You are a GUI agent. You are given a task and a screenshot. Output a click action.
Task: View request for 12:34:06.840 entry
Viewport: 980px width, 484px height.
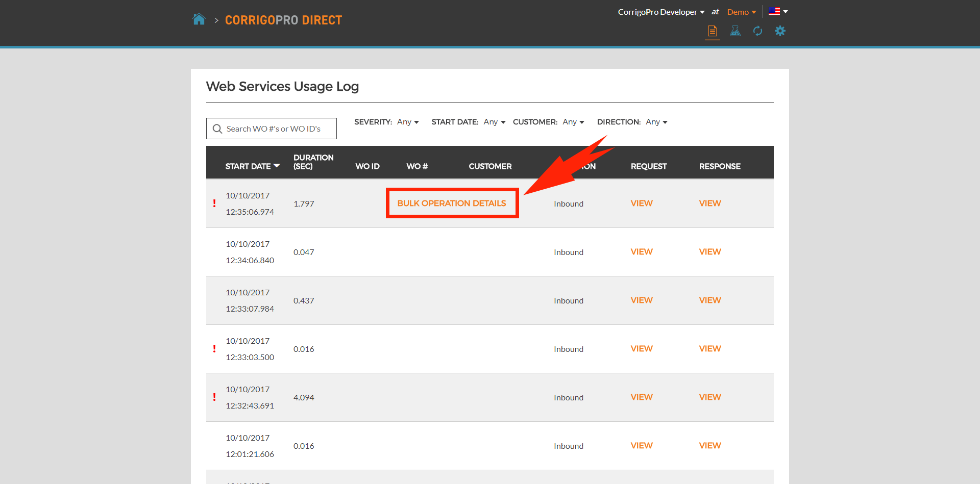(x=642, y=251)
